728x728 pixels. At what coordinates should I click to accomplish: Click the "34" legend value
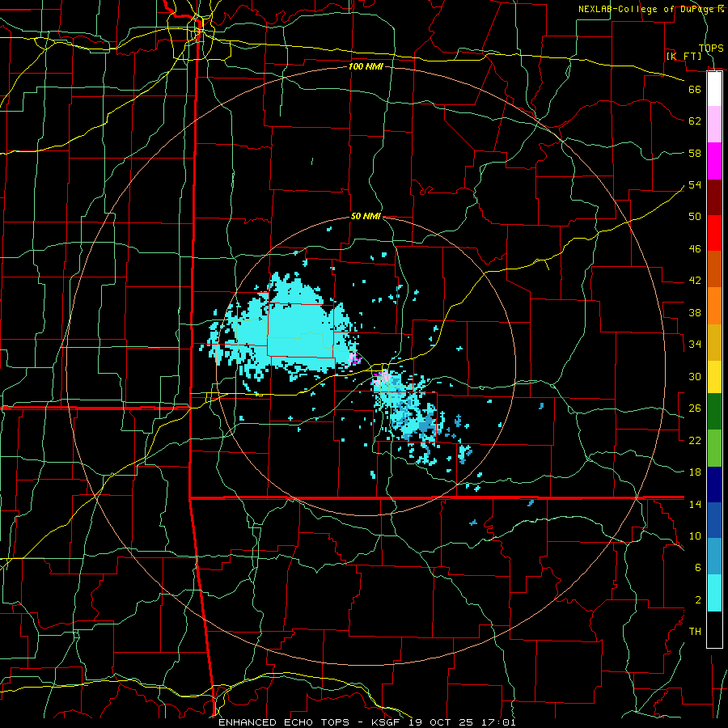(695, 345)
